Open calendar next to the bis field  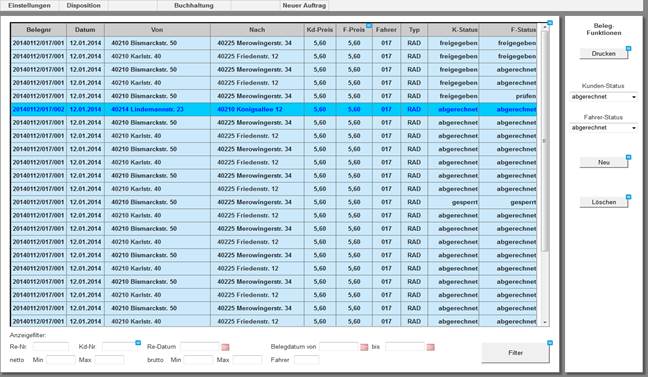(x=430, y=347)
